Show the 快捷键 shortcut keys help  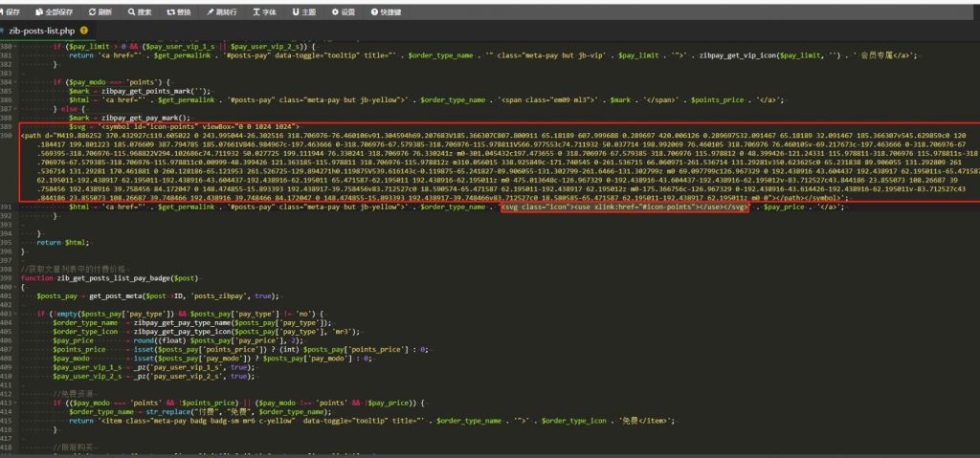click(x=387, y=11)
